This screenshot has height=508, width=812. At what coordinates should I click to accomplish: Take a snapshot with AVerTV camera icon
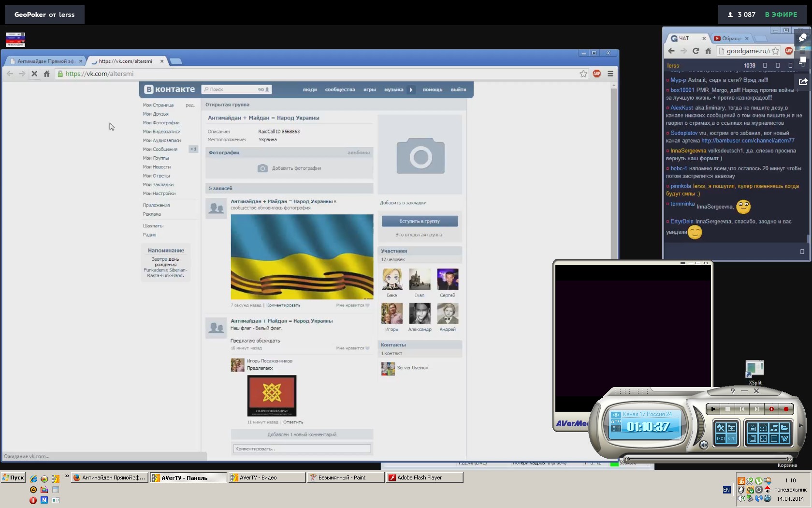click(x=731, y=428)
